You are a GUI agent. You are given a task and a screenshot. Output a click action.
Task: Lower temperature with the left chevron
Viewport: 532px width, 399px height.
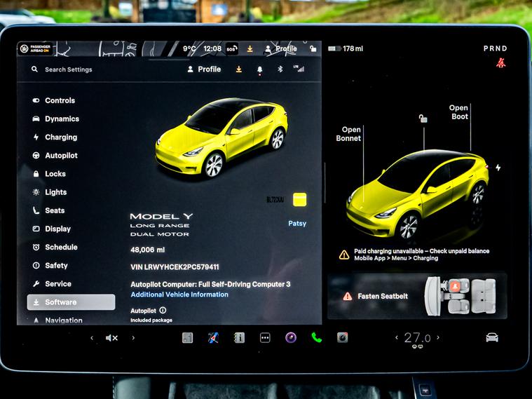pyautogui.click(x=397, y=338)
